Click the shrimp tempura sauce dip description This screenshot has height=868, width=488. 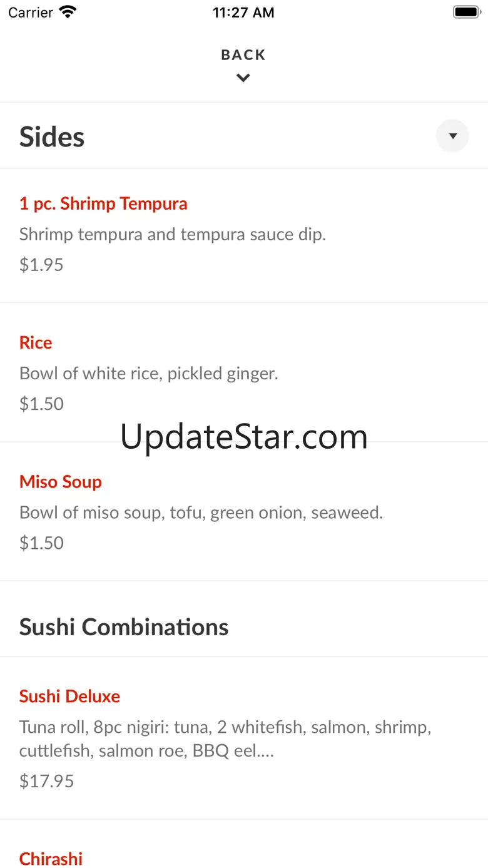pyautogui.click(x=173, y=234)
